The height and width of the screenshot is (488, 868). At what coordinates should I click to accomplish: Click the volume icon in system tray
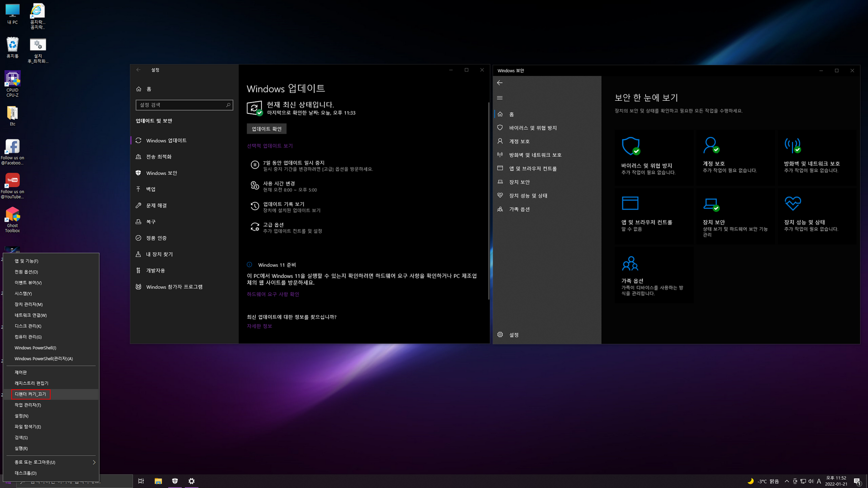tap(811, 481)
